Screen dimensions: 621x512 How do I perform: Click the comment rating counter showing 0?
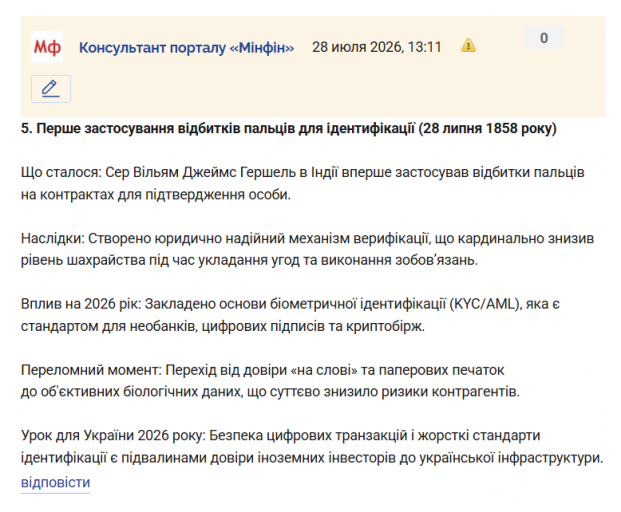(544, 38)
